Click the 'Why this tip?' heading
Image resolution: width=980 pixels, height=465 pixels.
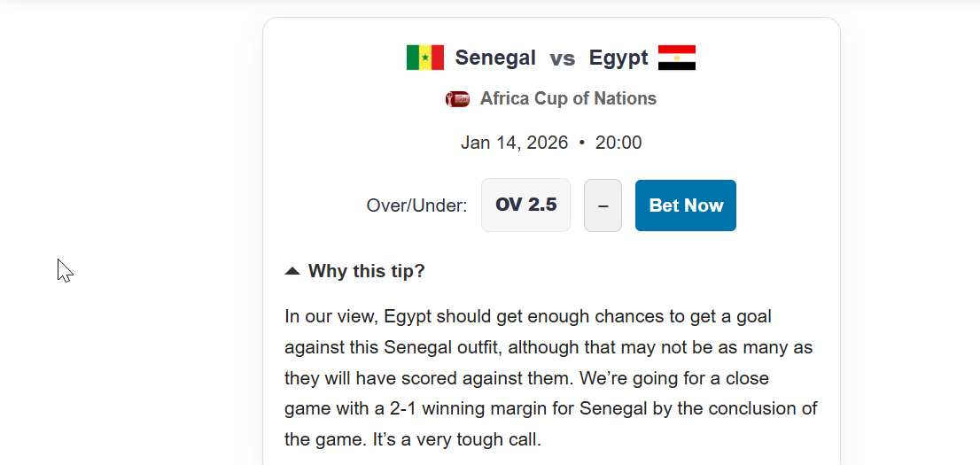pos(366,271)
